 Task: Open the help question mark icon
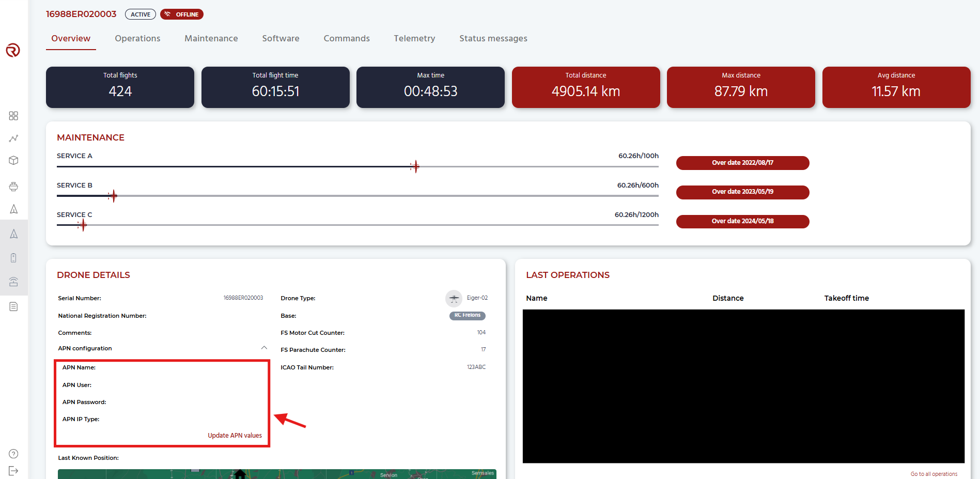click(x=13, y=454)
